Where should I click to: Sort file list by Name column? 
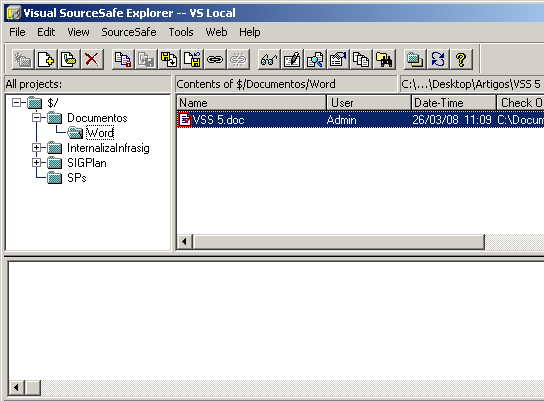point(251,103)
